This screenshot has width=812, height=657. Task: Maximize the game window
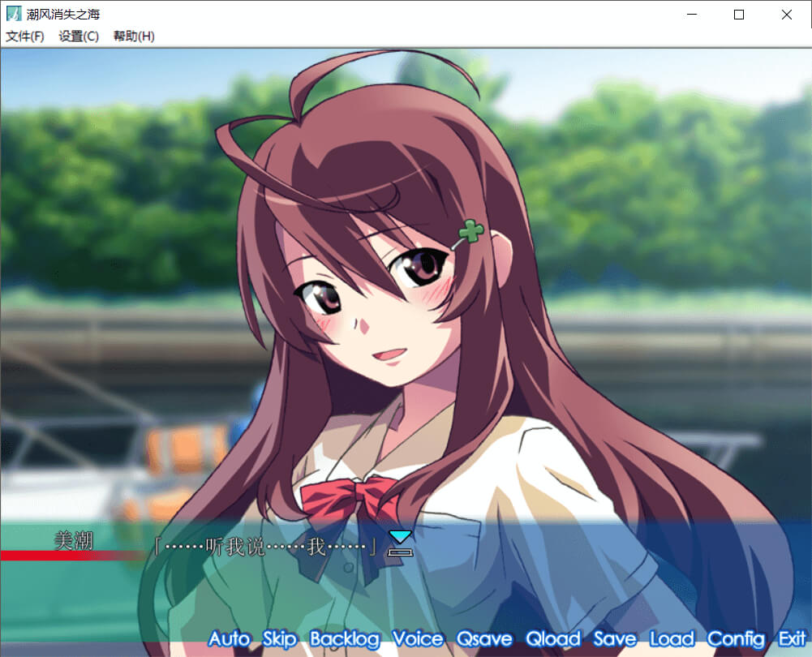pyautogui.click(x=739, y=15)
